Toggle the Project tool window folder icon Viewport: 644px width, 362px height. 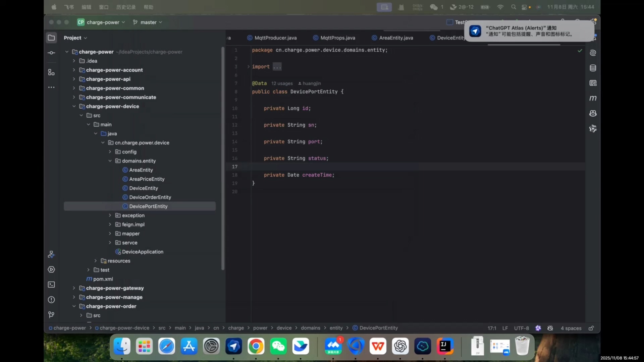51,38
